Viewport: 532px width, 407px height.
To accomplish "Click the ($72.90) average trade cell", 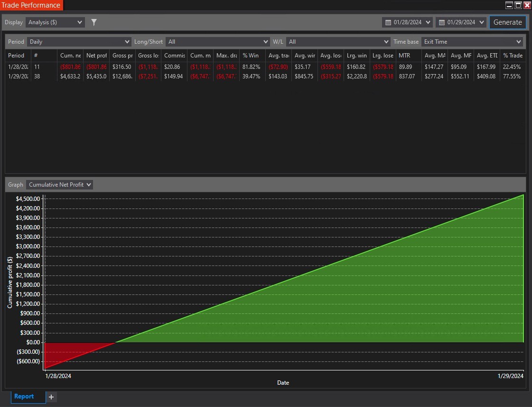I will click(x=278, y=67).
